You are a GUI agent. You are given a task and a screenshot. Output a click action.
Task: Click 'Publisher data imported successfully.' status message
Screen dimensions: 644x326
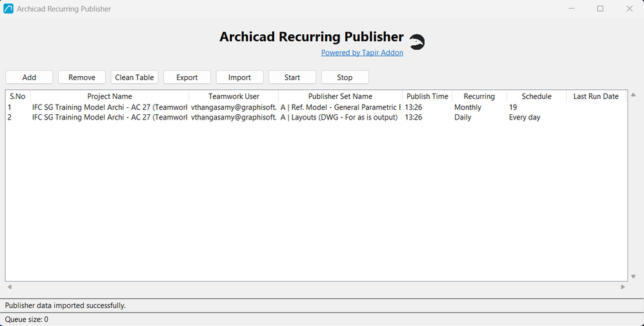click(x=65, y=305)
